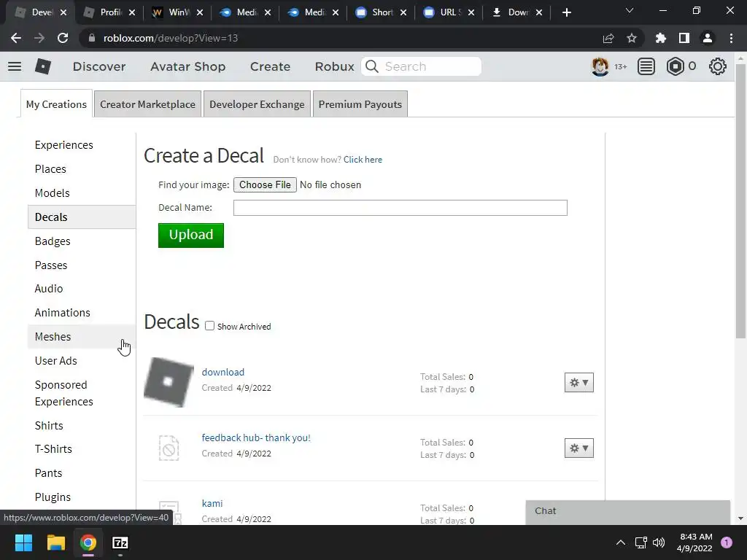
Task: Click the share page icon in address bar
Action: pos(608,38)
